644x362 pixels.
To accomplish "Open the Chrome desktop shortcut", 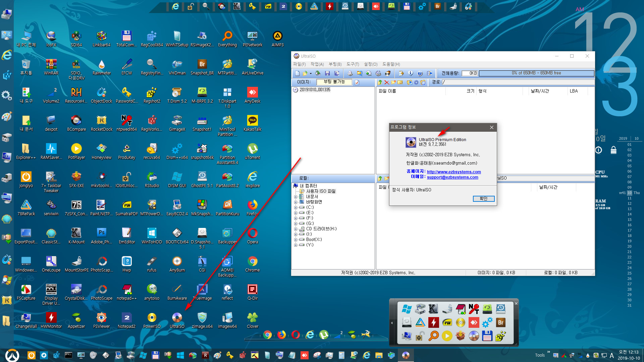I will 252,264.
